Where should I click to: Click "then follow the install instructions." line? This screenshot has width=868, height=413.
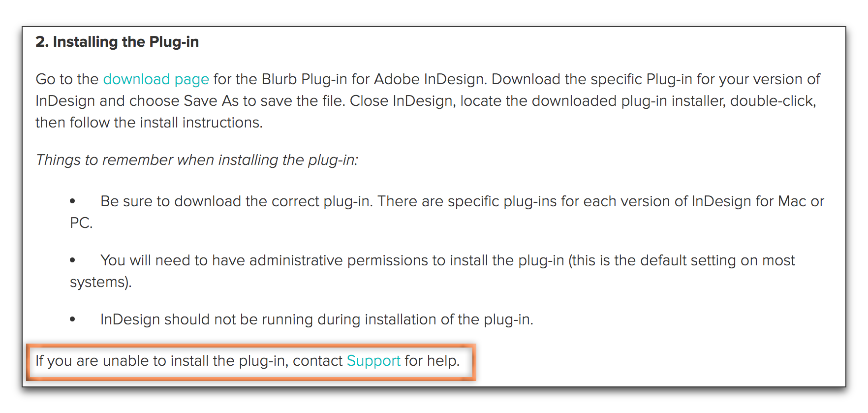149,123
